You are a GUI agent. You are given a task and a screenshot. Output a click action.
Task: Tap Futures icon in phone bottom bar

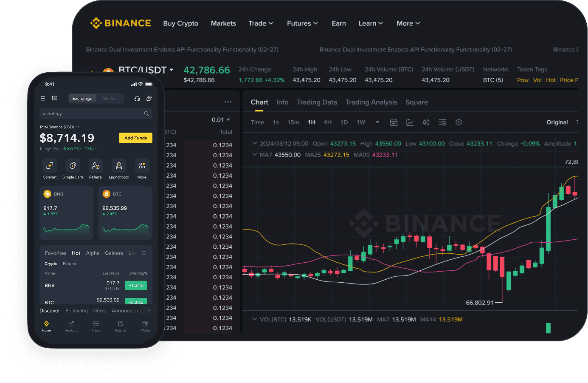click(121, 323)
